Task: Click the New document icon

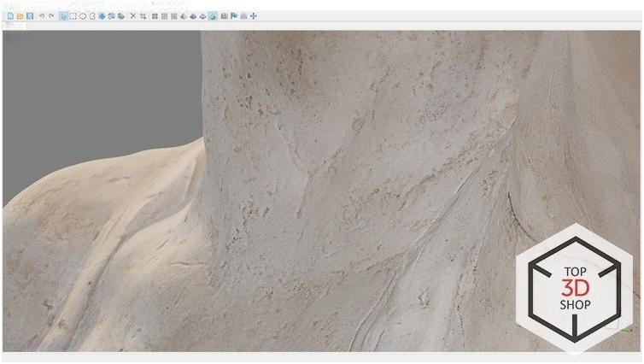Action: pyautogui.click(x=10, y=16)
